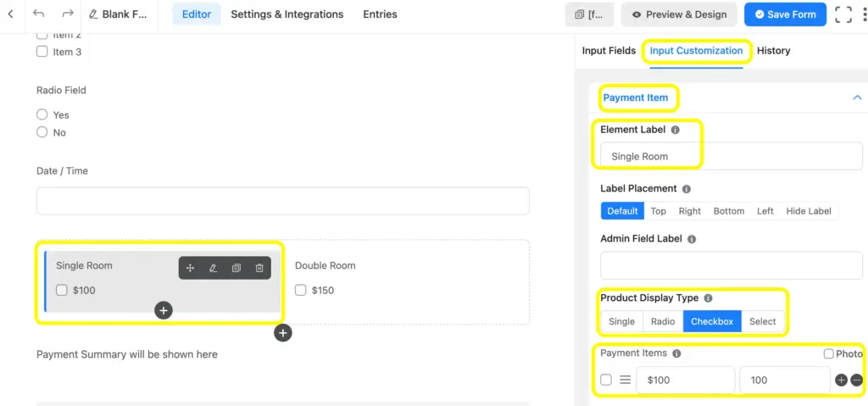Set label placement to Right
868x406 pixels.
[x=690, y=211]
